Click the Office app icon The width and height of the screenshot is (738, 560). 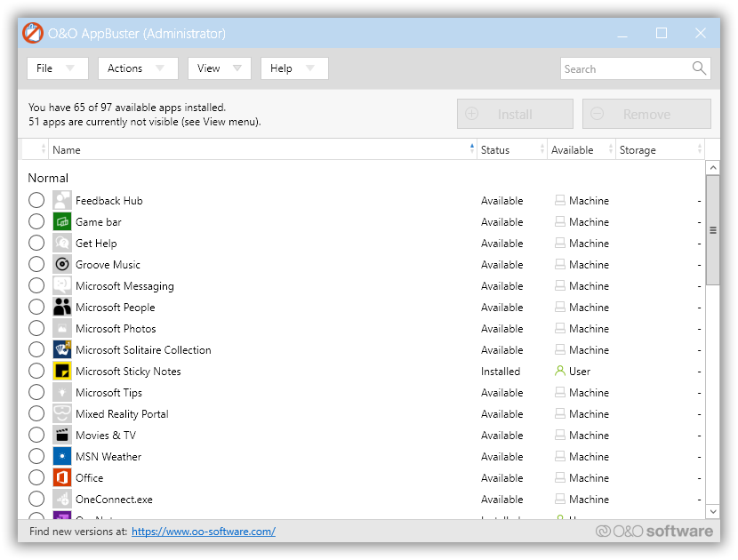point(61,477)
